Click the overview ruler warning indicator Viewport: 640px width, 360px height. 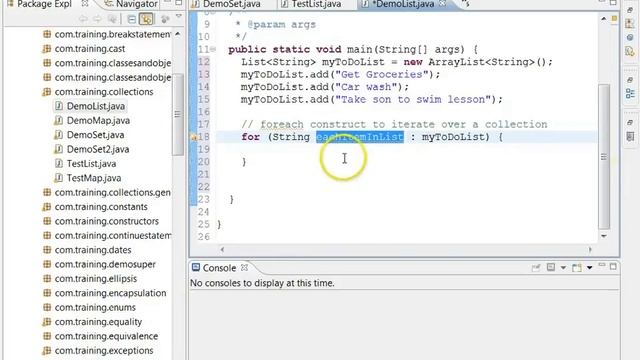(x=614, y=19)
